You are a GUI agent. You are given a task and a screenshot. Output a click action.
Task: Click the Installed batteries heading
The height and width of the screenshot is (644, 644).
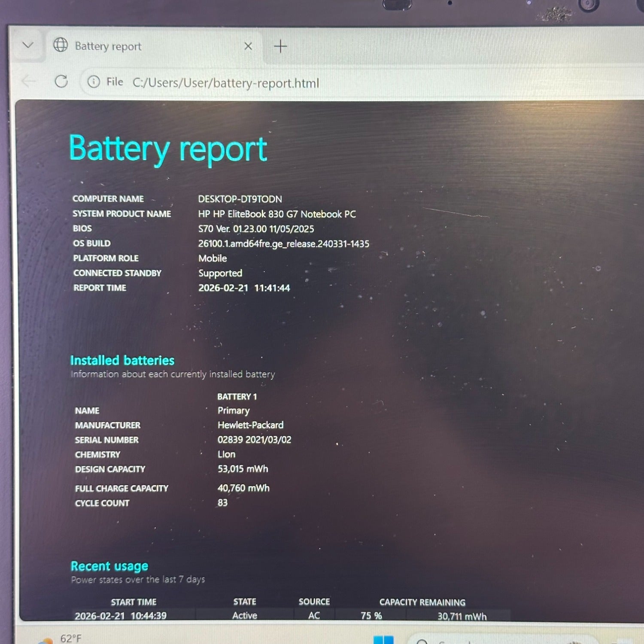pos(122,360)
